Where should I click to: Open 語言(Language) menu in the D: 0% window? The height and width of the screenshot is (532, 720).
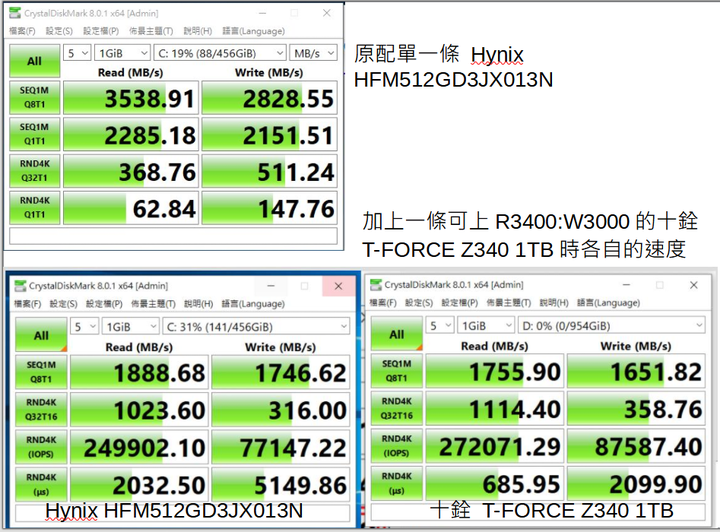coord(608,303)
